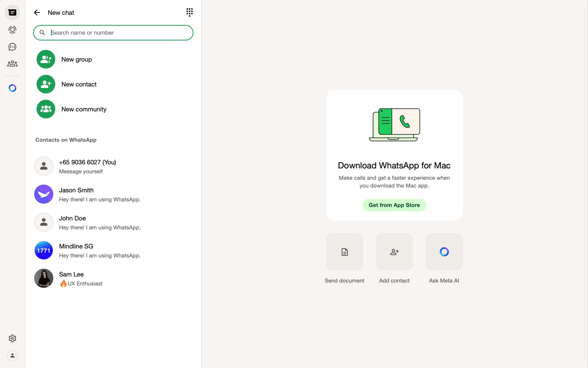Focus the Search name or number field

(x=113, y=33)
